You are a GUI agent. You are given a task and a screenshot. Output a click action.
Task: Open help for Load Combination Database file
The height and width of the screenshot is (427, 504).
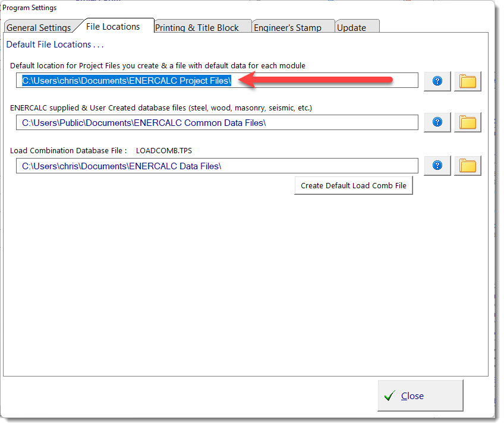437,166
